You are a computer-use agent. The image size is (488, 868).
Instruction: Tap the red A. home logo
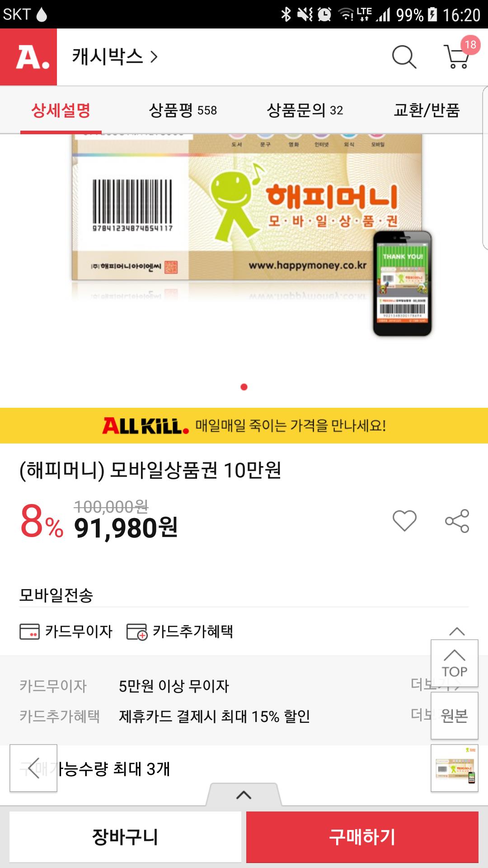(x=28, y=57)
